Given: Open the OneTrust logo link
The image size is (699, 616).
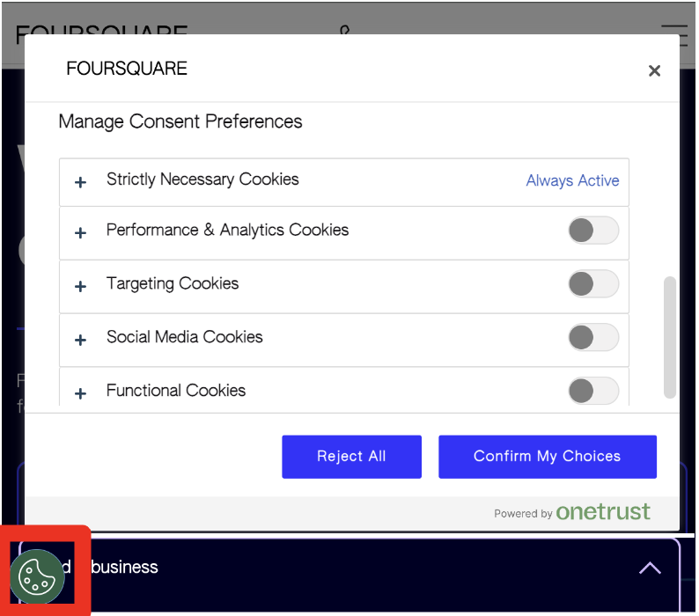Looking at the screenshot, I should click(x=603, y=512).
